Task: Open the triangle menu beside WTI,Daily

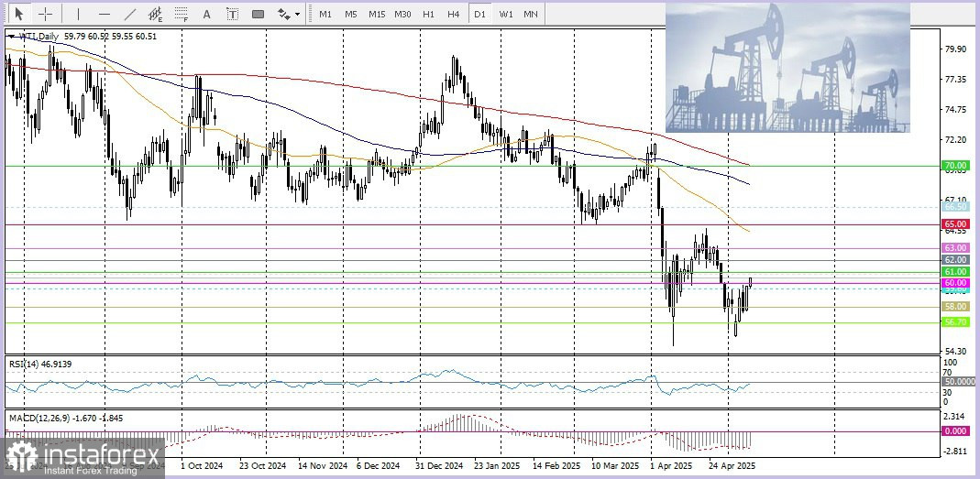Action: pyautogui.click(x=12, y=37)
